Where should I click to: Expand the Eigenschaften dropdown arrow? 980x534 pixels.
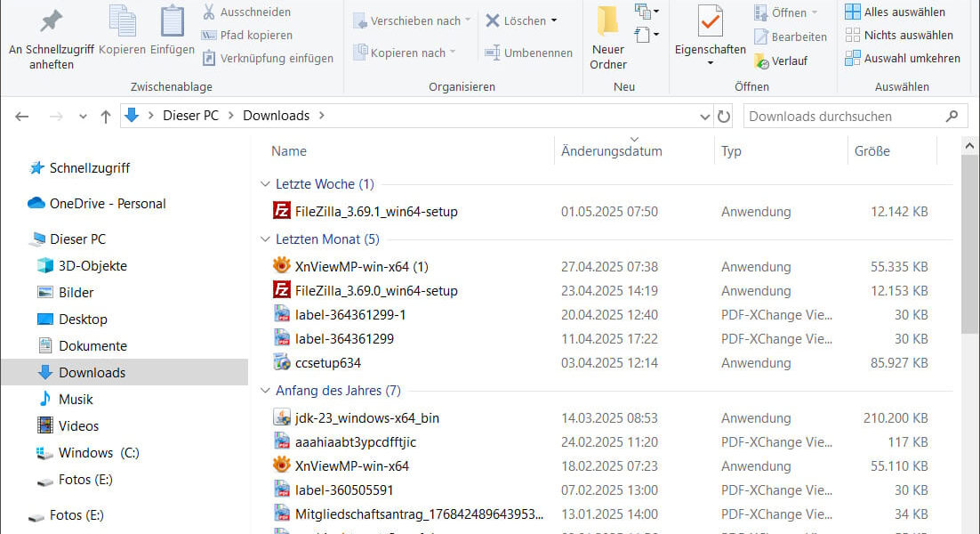point(710,63)
